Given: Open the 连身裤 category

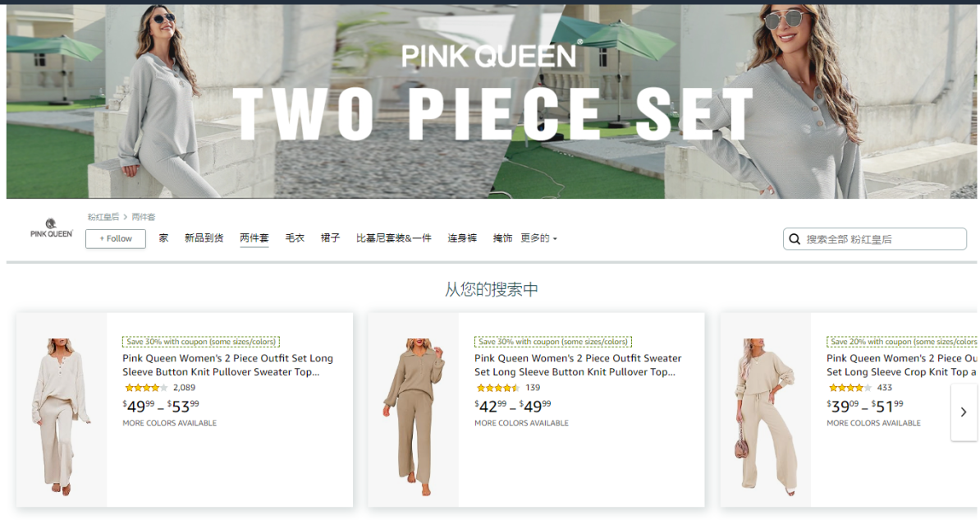Looking at the screenshot, I should tap(462, 237).
